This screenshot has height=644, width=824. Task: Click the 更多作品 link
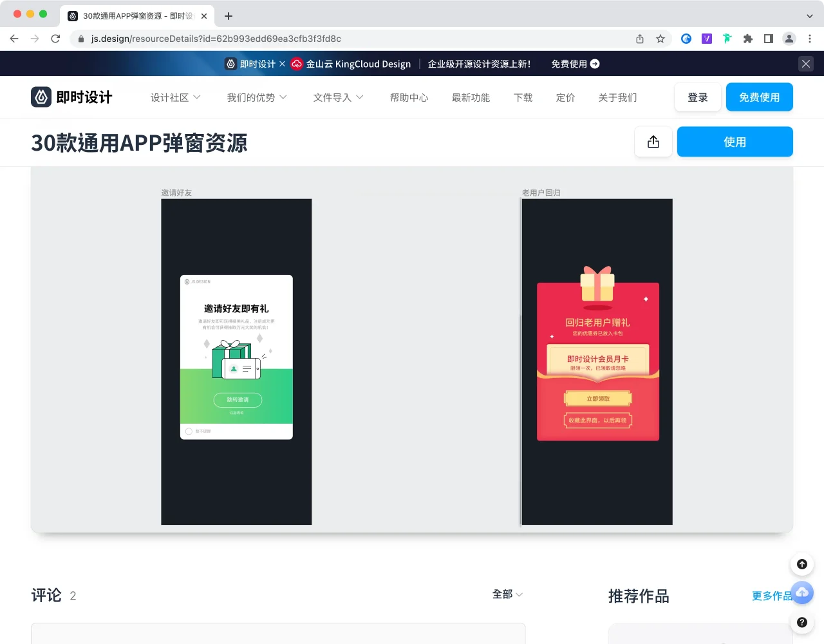point(772,596)
